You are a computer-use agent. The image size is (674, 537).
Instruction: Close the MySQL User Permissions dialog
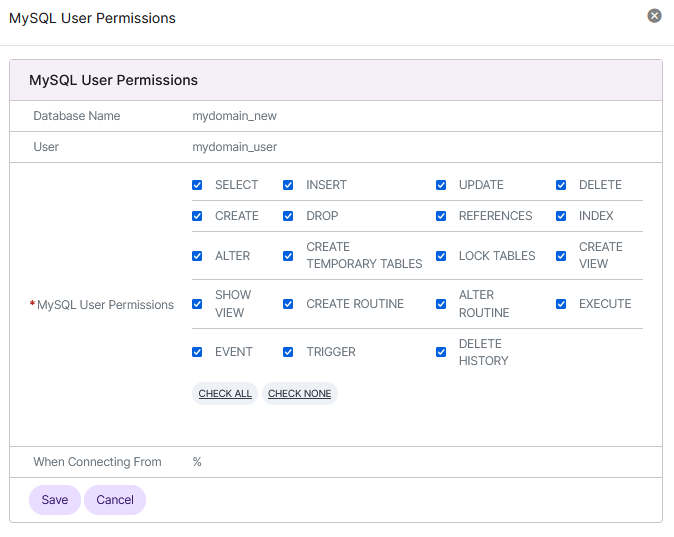(654, 16)
